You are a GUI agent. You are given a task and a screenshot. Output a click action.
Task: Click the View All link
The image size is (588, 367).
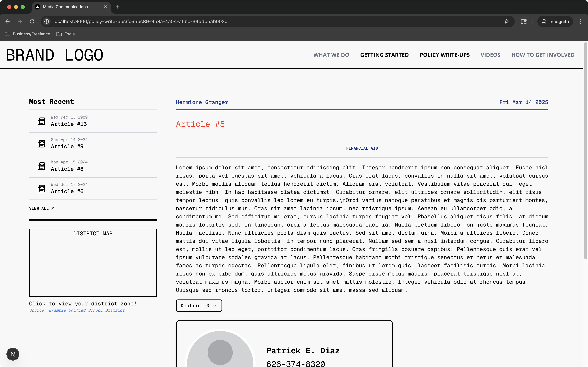click(x=42, y=208)
